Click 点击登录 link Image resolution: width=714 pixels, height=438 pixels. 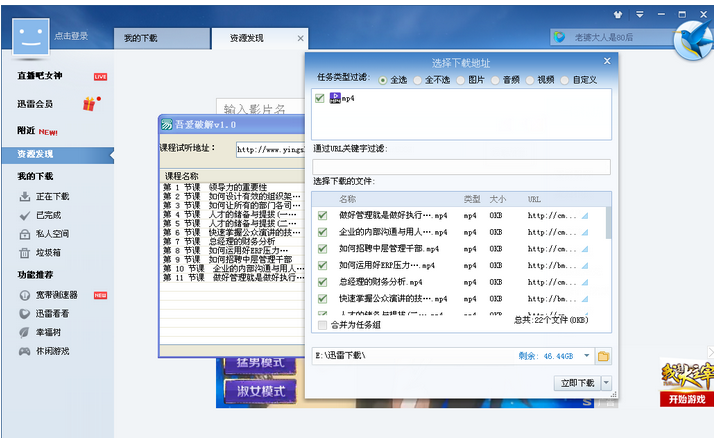click(x=71, y=36)
